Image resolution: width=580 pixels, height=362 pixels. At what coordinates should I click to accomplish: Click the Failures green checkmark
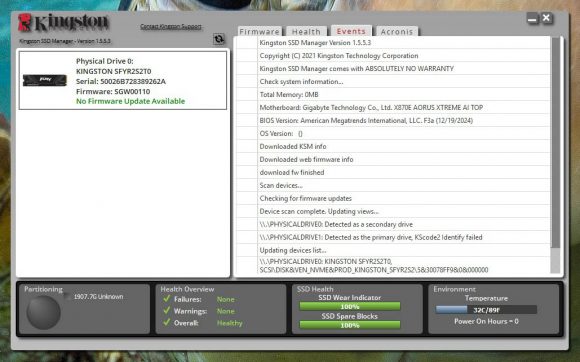pyautogui.click(x=167, y=298)
